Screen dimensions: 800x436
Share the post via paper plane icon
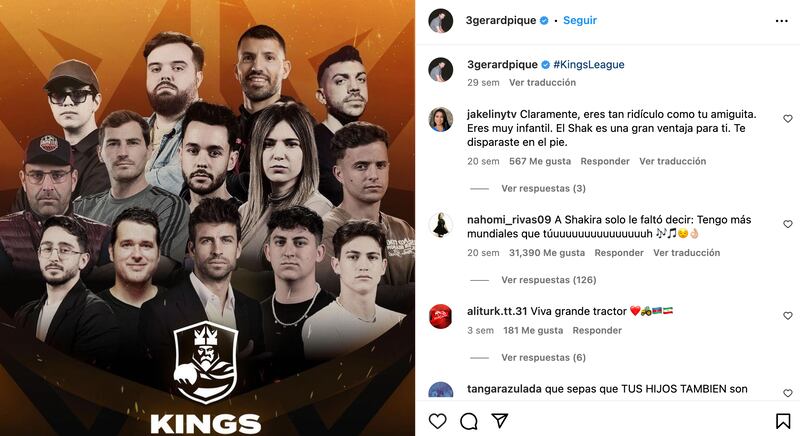[x=499, y=420]
